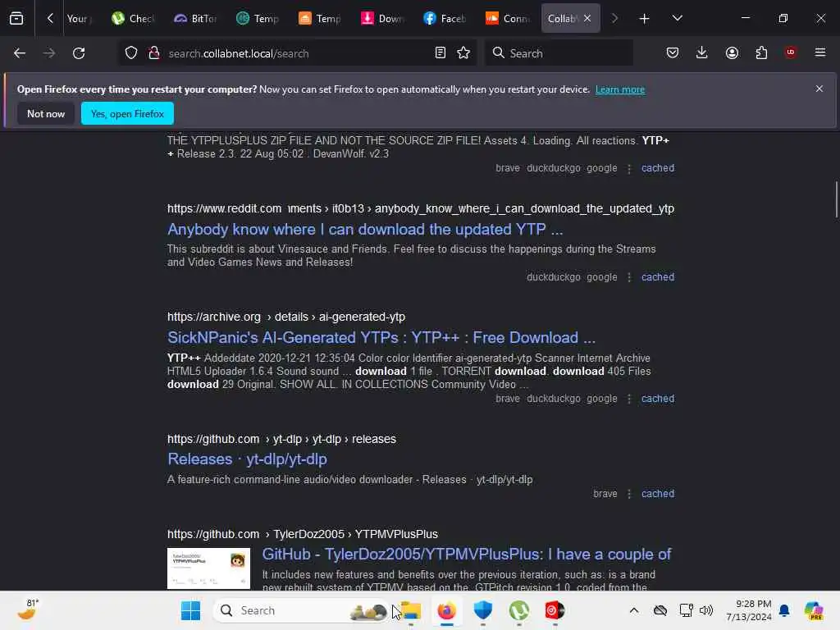Click the 'Yes, open Firefox' button

(127, 113)
